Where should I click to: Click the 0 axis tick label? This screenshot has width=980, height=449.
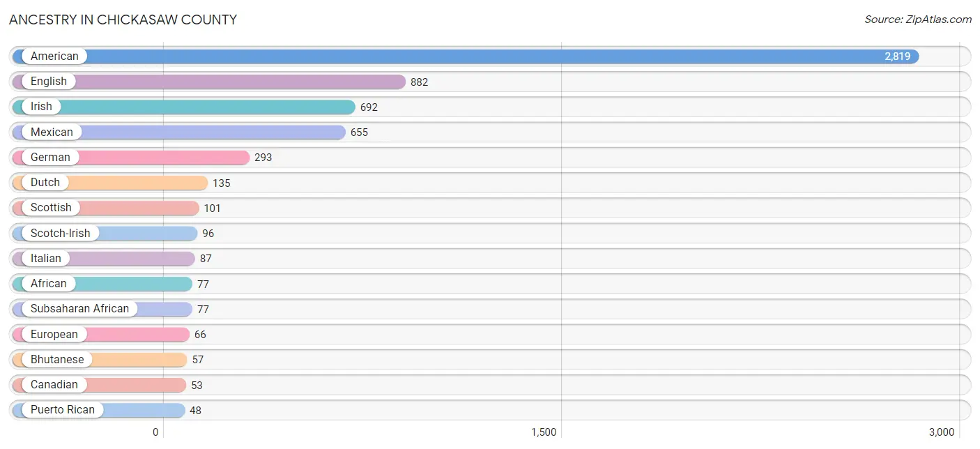tap(156, 432)
